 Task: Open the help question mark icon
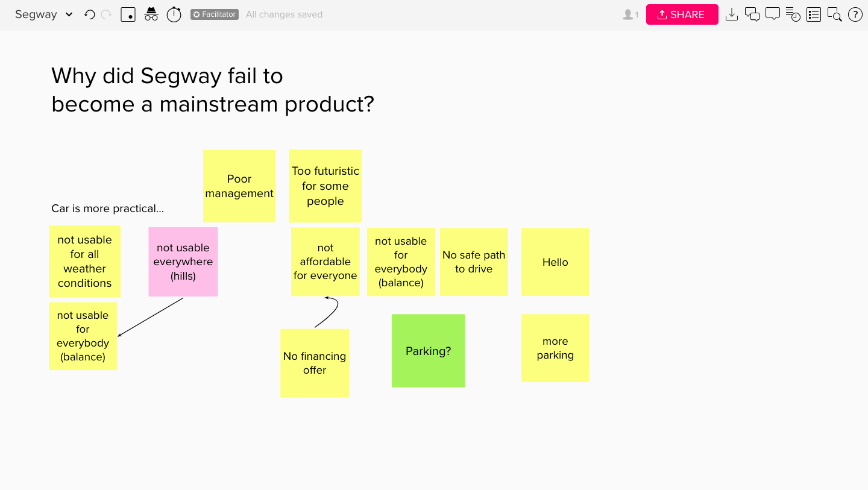click(x=855, y=14)
